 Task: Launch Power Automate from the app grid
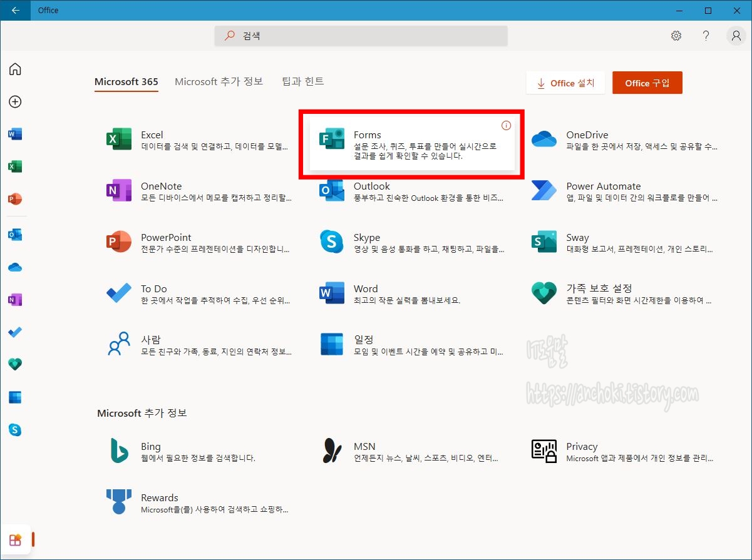tap(624, 191)
